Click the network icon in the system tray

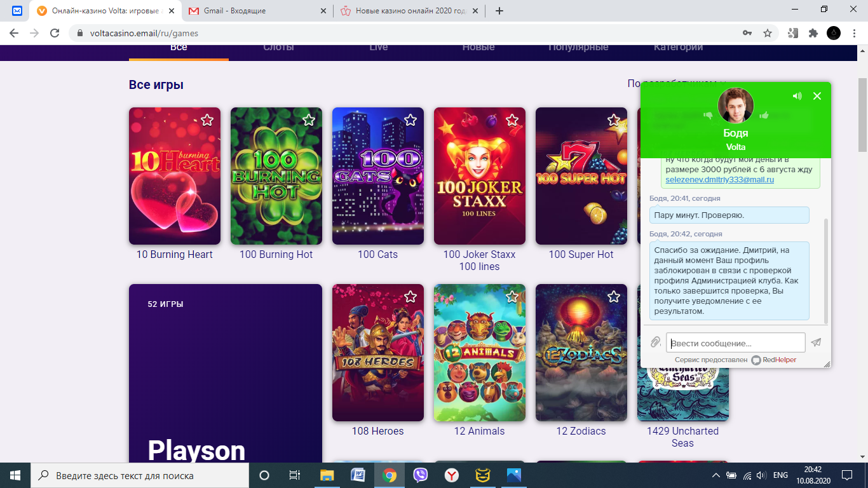(x=747, y=475)
